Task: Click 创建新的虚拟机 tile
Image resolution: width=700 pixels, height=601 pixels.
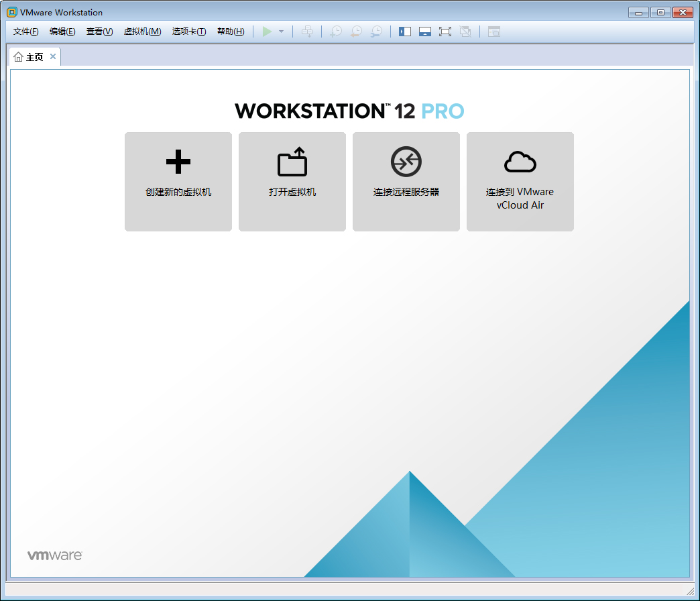Action: pyautogui.click(x=178, y=182)
